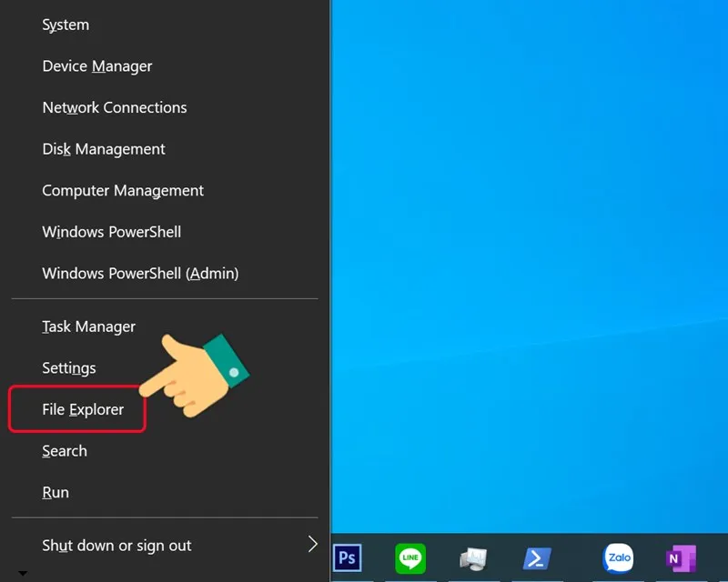
Task: Launch Computer Management
Action: pyautogui.click(x=123, y=191)
